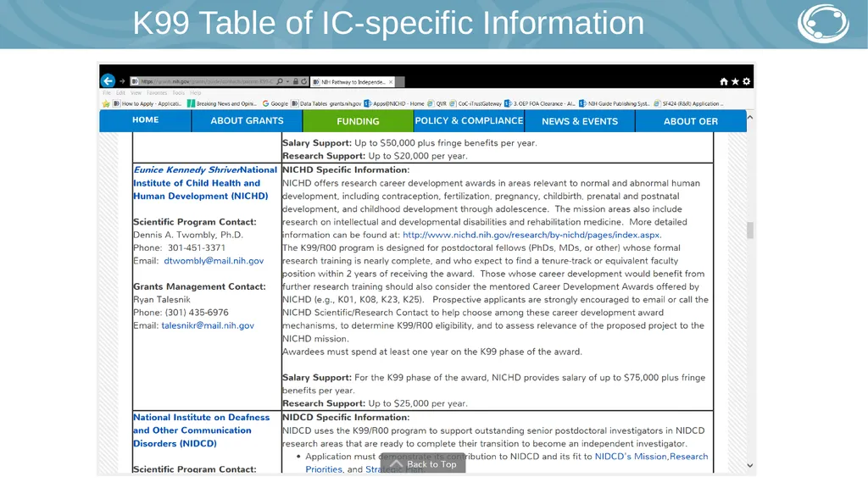Open NEWS & EVENTS navigation tab
Viewport: 868px width, 488px height.
tap(580, 120)
